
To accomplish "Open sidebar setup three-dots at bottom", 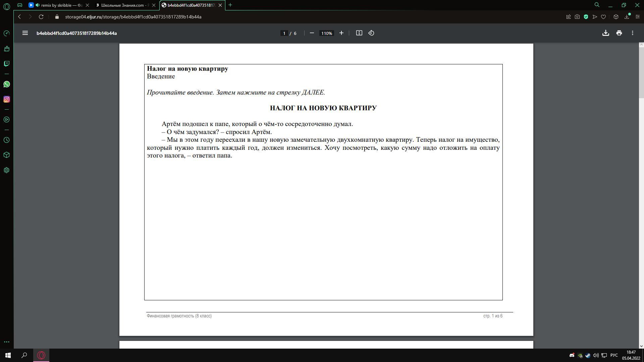I will (x=6, y=342).
